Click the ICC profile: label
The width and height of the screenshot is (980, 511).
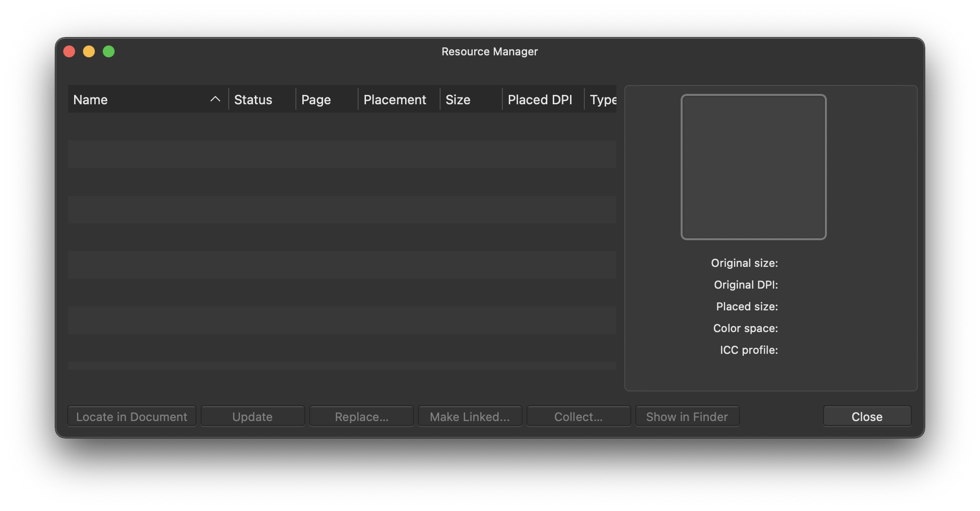pos(749,350)
